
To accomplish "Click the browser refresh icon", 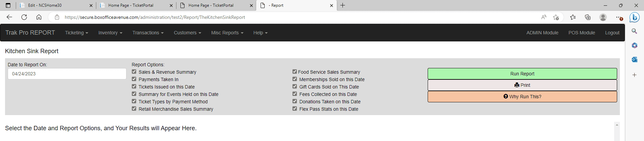I will pos(24,17).
